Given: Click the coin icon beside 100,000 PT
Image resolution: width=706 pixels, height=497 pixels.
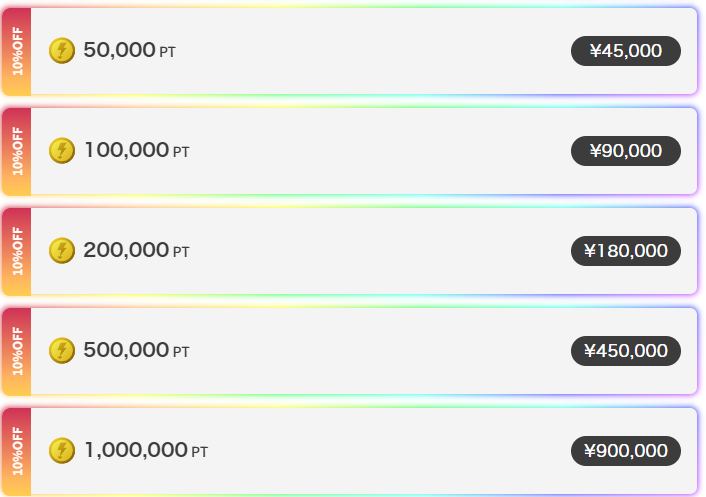Looking at the screenshot, I should (62, 150).
